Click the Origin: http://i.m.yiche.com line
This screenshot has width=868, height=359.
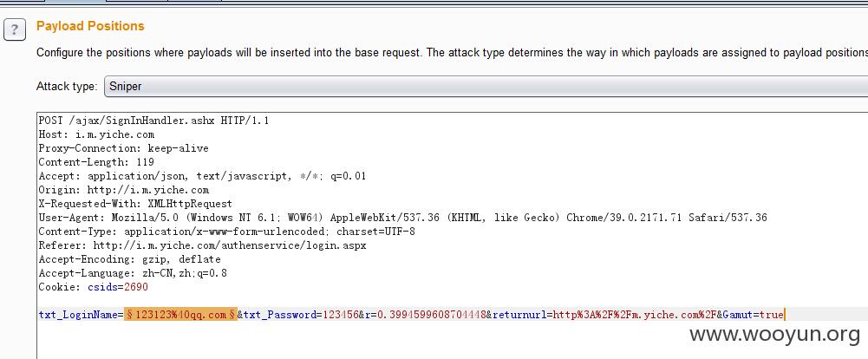(x=123, y=190)
